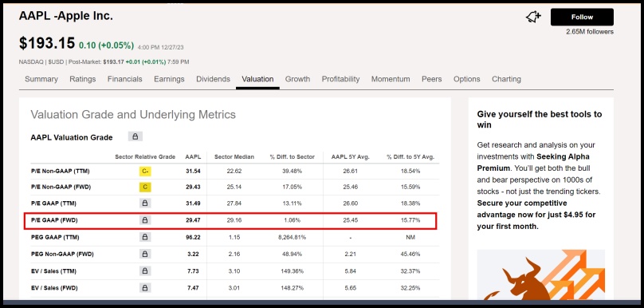Click the % Diff. to Sector column header

(x=292, y=156)
